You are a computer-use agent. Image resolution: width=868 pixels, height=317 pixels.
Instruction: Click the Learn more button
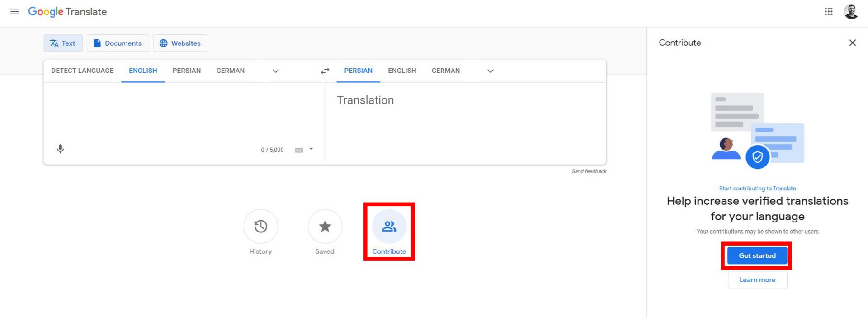pyautogui.click(x=757, y=280)
